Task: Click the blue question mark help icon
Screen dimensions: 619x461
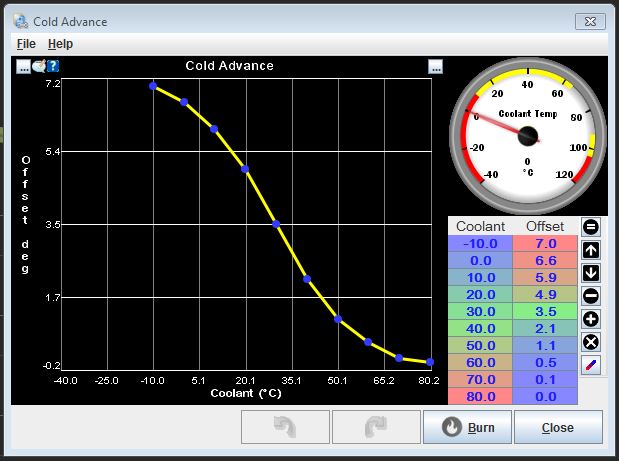Action: 53,66
